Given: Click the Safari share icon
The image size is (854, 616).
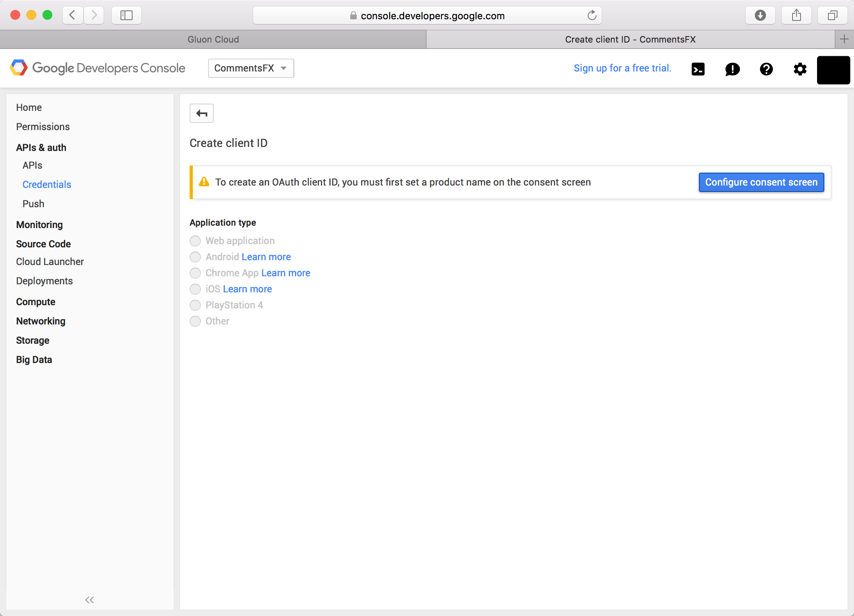Looking at the screenshot, I should [x=797, y=15].
